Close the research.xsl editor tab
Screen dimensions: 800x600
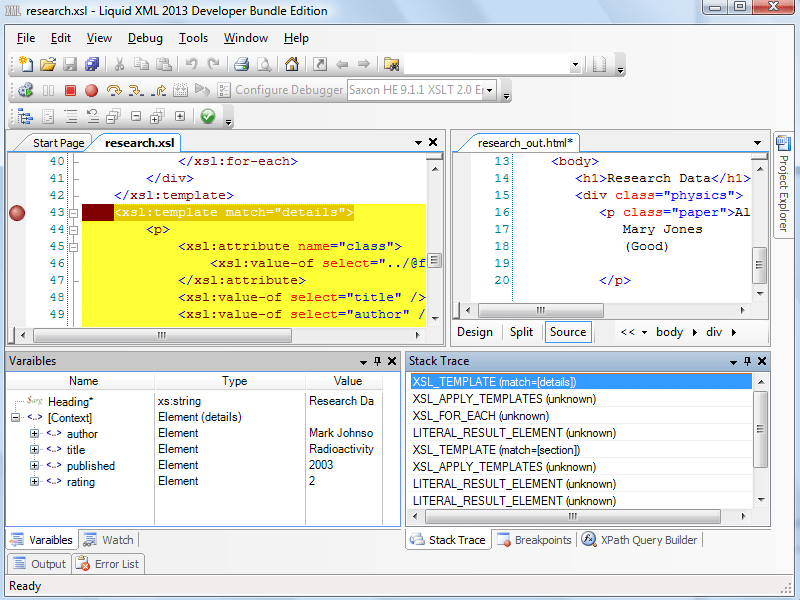pos(433,142)
